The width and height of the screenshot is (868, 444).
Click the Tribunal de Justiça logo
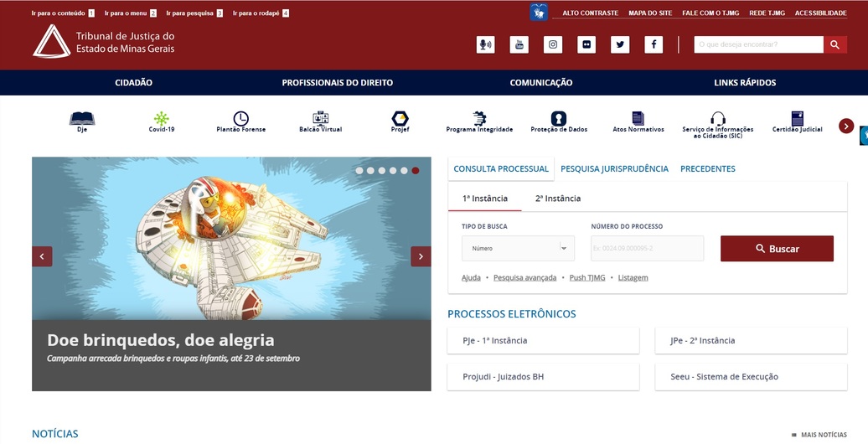pos(104,41)
